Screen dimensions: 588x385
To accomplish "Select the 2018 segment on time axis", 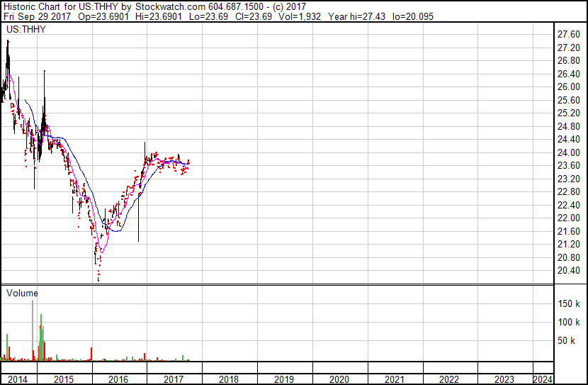I will [229, 379].
